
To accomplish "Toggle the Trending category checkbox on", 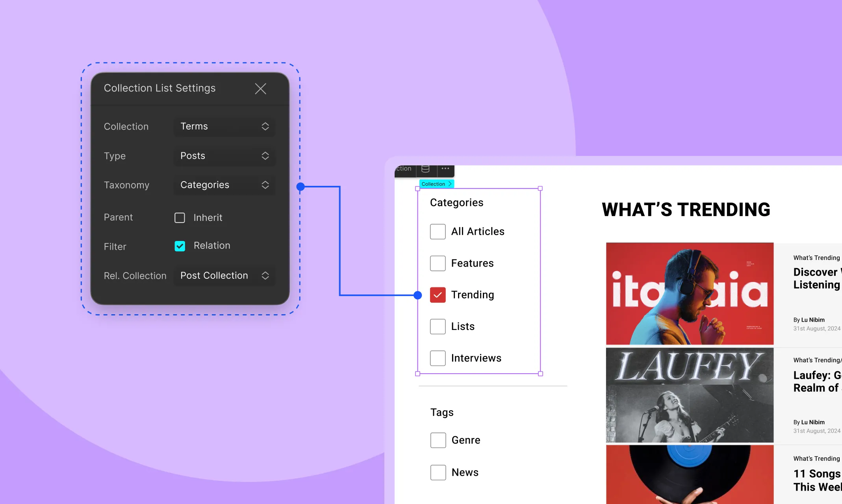I will click(438, 294).
